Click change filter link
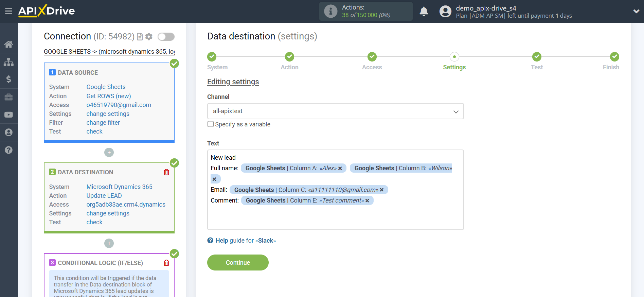Image resolution: width=644 pixels, height=297 pixels. [103, 123]
